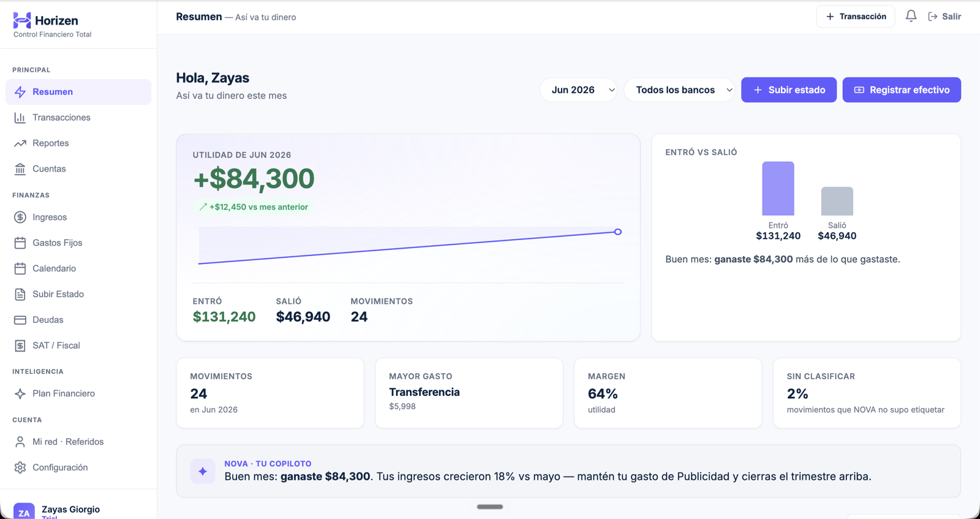Click the Gastos Fijos calendar icon
The image size is (980, 519).
[20, 243]
